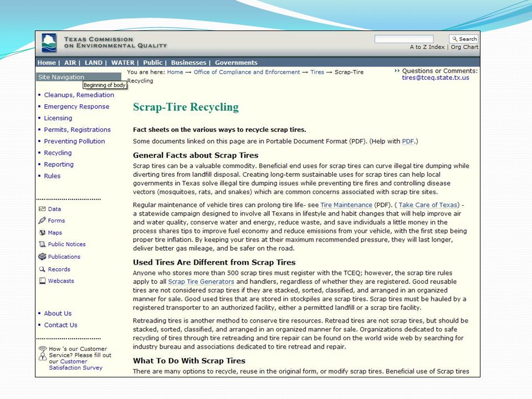Open Cleanups, Remediation navigation link
This screenshot has height=399, width=532.
(79, 95)
